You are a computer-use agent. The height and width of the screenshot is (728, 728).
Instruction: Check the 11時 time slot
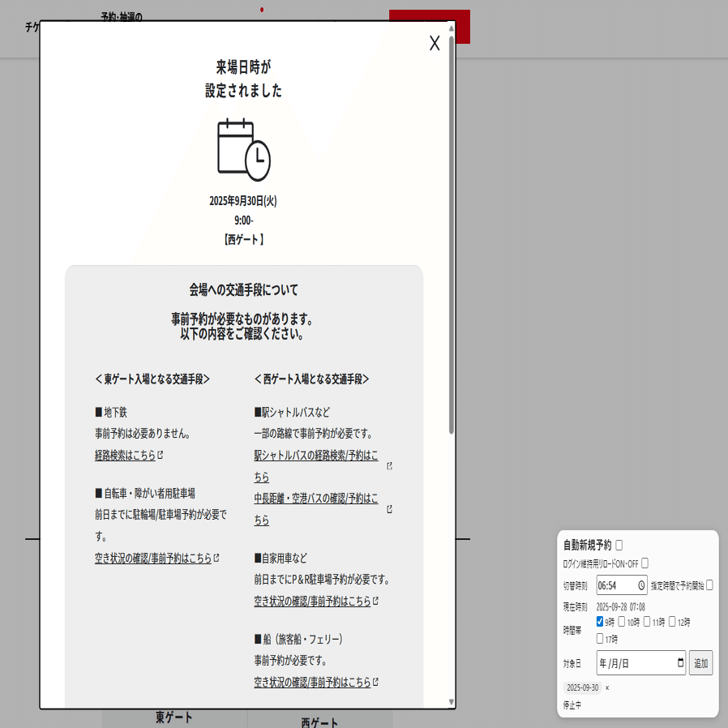647,622
